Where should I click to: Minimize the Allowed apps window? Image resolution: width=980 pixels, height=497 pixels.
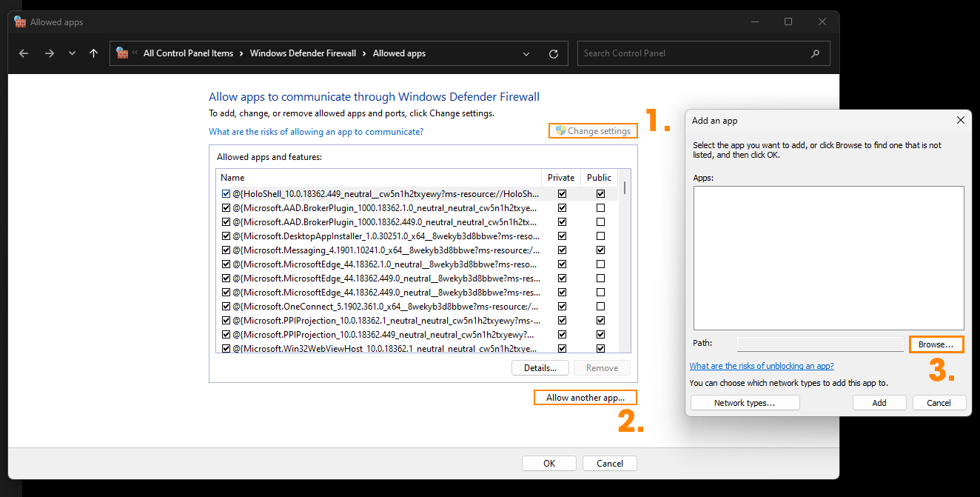[754, 22]
